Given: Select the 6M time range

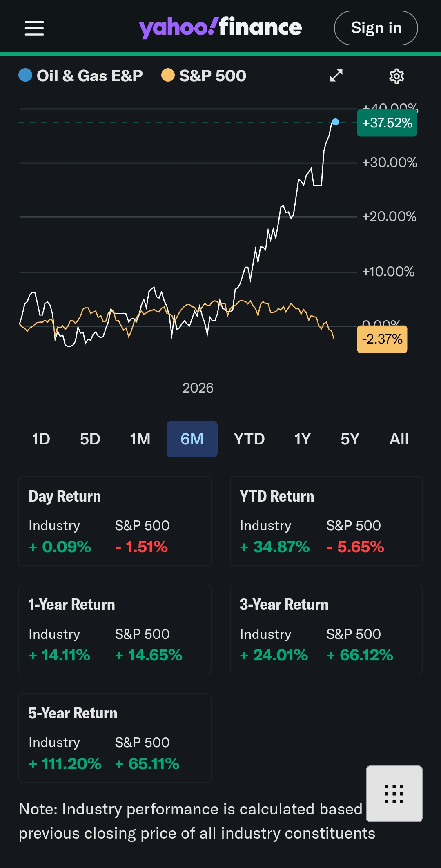Looking at the screenshot, I should [x=192, y=439].
